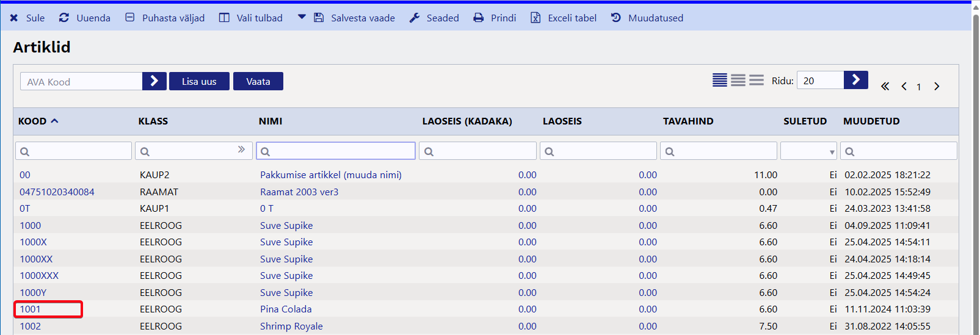Viewport: 980px width, 335px height.
Task: Open Seaded settings wrench
Action: coord(415,18)
